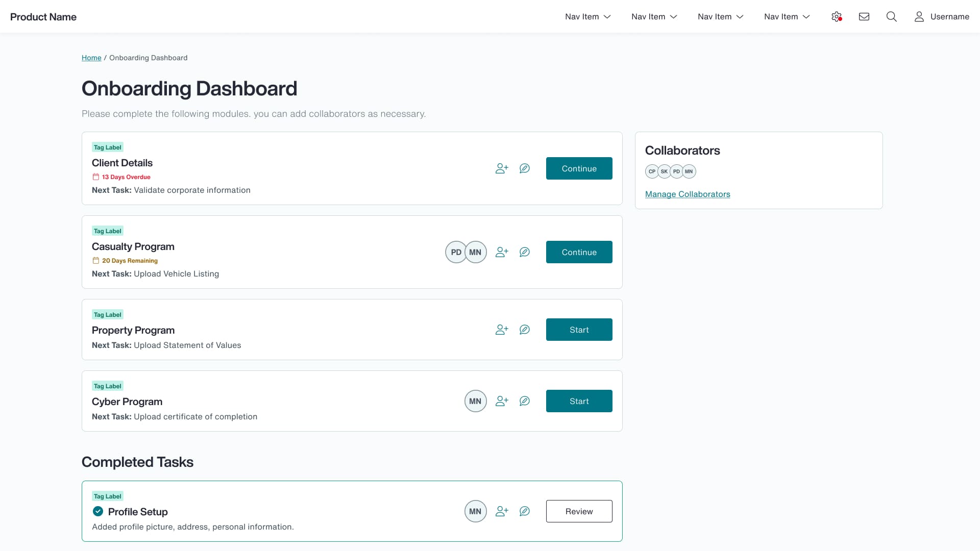Expand the first Nav Item dropdown

click(587, 17)
